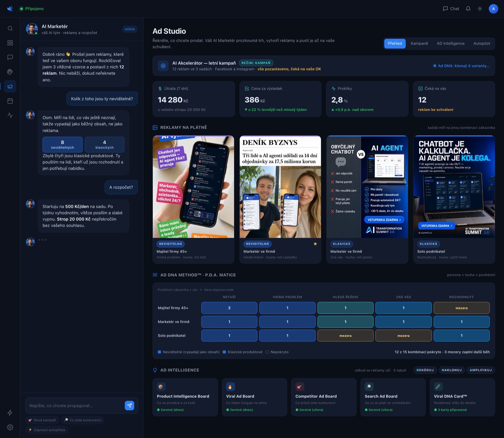The image size is (504, 438).
Task: Switch to the Autopilot tab
Action: point(482,43)
